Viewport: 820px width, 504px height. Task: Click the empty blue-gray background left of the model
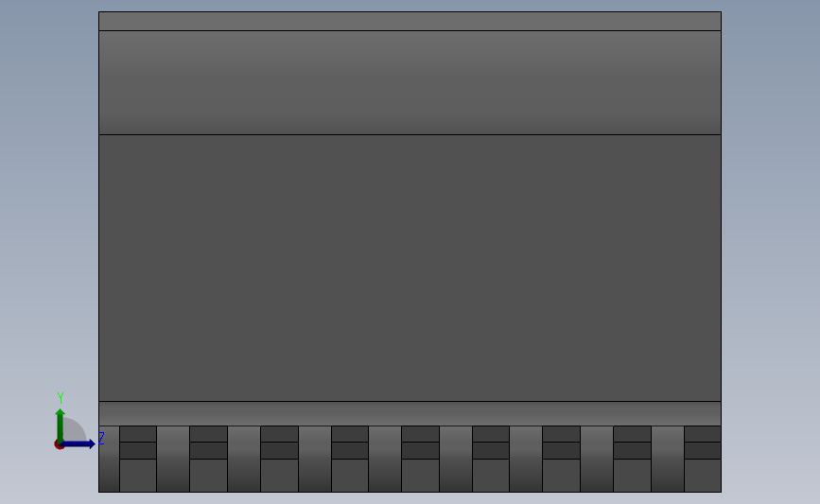[47, 209]
